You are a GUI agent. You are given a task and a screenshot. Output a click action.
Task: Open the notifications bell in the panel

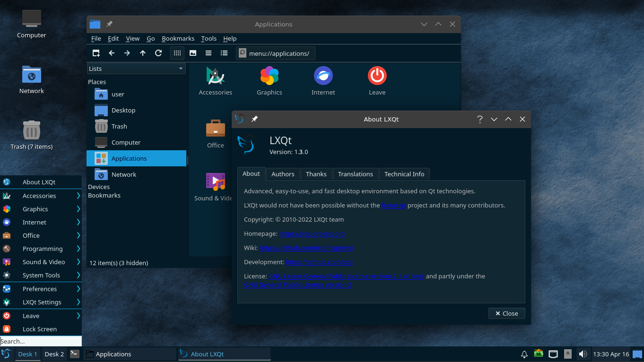click(524, 354)
